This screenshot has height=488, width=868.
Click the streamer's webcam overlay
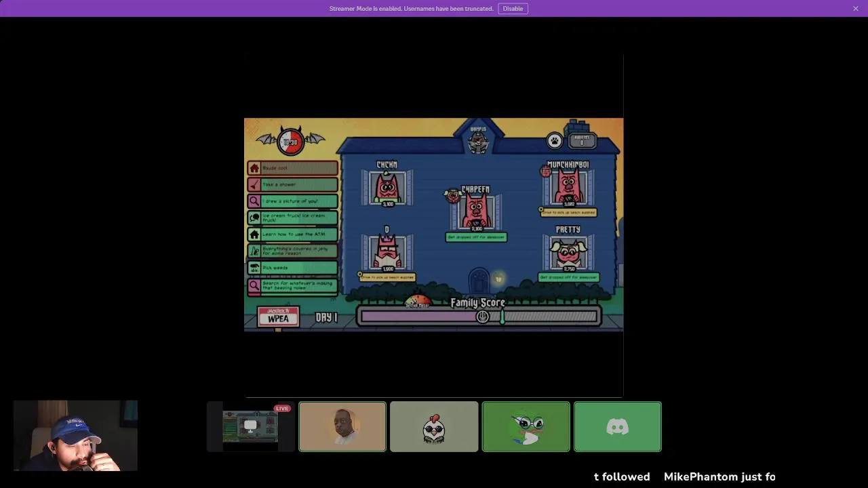click(x=75, y=435)
